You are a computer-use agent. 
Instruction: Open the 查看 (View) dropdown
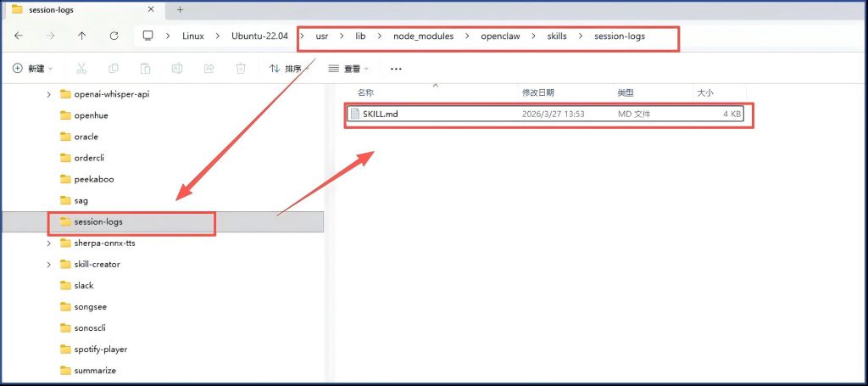(x=348, y=69)
